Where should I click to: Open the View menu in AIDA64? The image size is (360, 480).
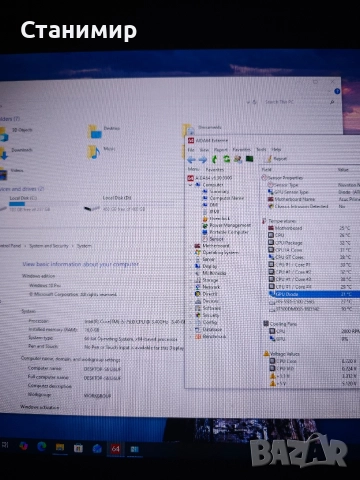point(204,150)
